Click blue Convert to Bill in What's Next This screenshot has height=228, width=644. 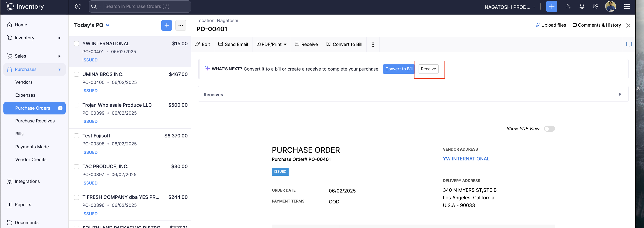coord(399,69)
